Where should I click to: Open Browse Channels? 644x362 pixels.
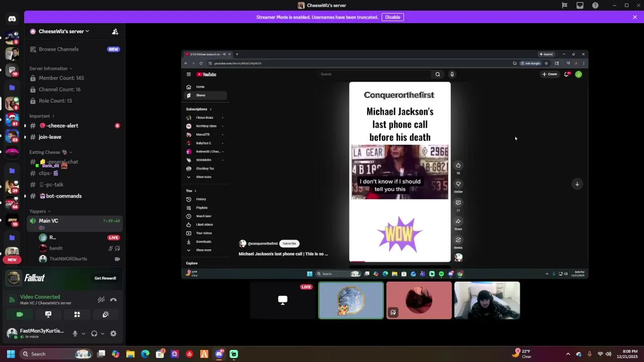click(75, 49)
